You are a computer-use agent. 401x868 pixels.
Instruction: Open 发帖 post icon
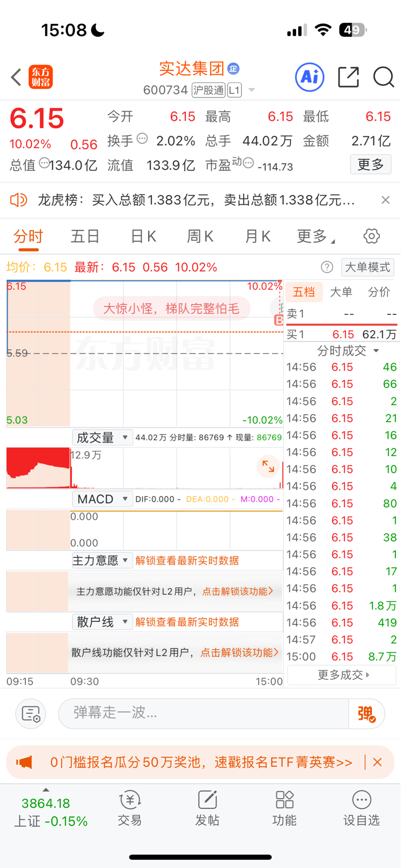click(207, 808)
